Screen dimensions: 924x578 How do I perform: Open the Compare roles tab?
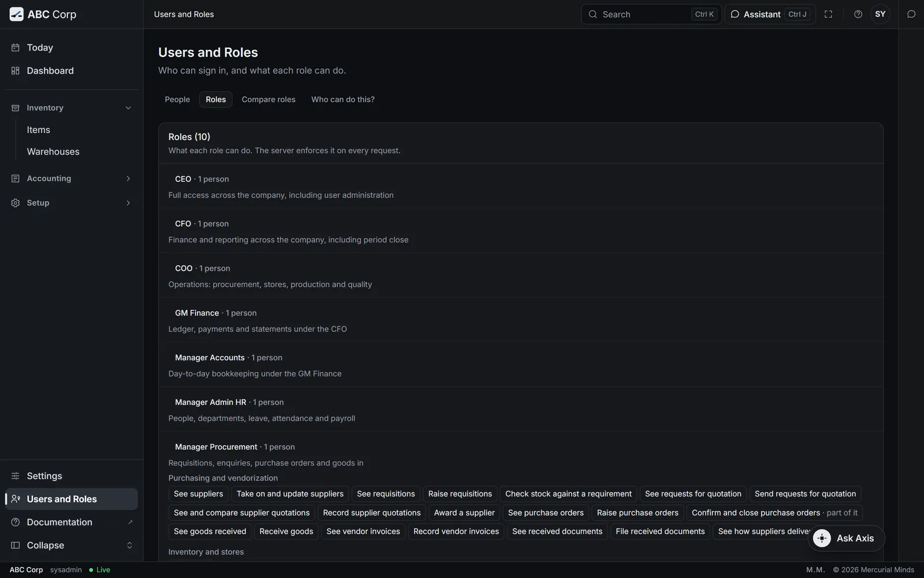[269, 99]
